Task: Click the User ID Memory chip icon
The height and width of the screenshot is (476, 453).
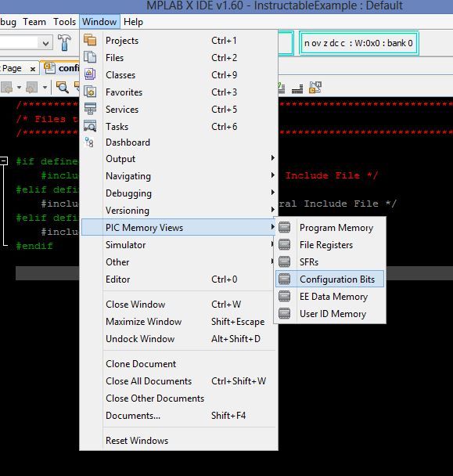Action: [x=284, y=313]
